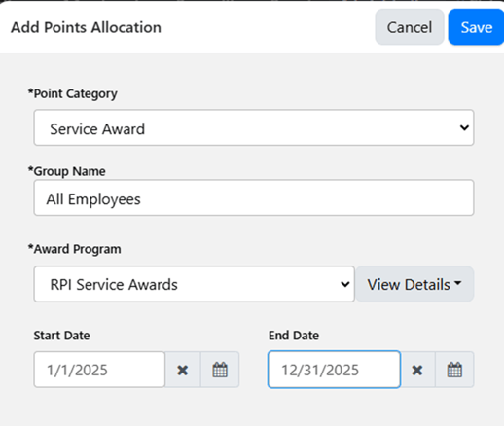Screen dimensions: 504x426
Task: Click the End Date field showing 12/31/2025
Action: coord(334,370)
